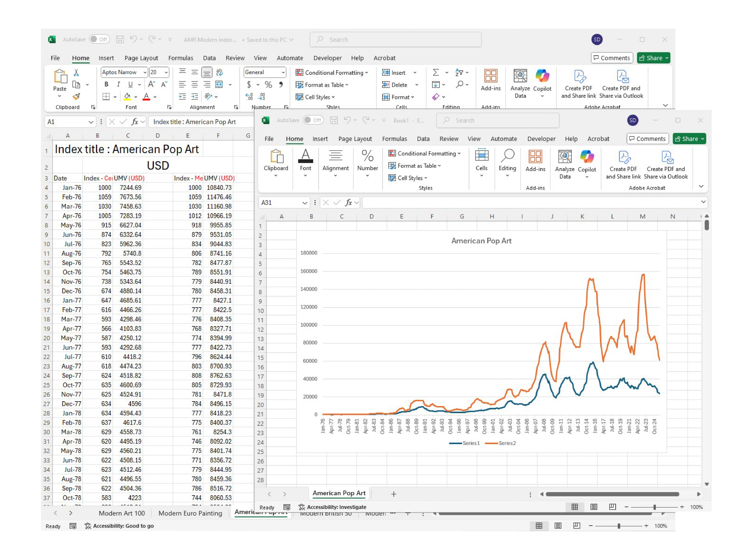Apply bold with the B icon
The height and width of the screenshot is (556, 756).
click(x=106, y=84)
